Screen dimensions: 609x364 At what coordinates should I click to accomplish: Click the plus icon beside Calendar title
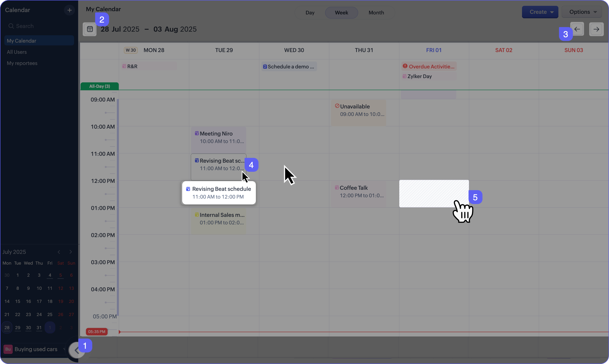pos(69,10)
